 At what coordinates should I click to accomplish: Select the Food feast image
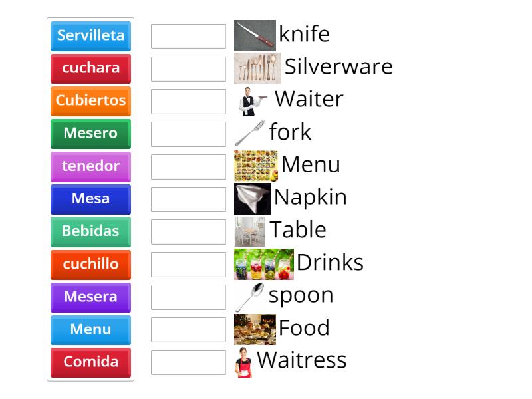[x=256, y=327]
